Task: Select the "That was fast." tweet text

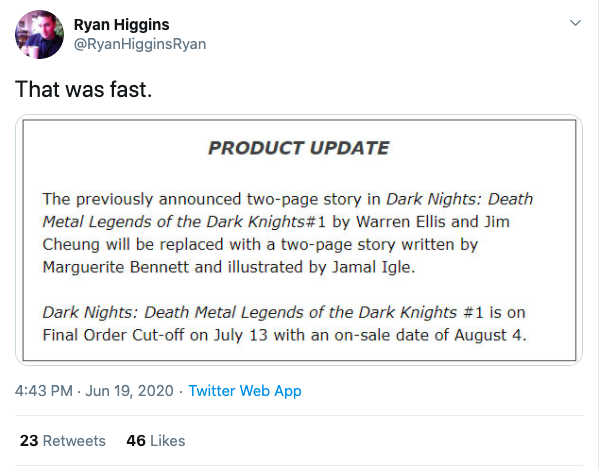Action: point(83,89)
